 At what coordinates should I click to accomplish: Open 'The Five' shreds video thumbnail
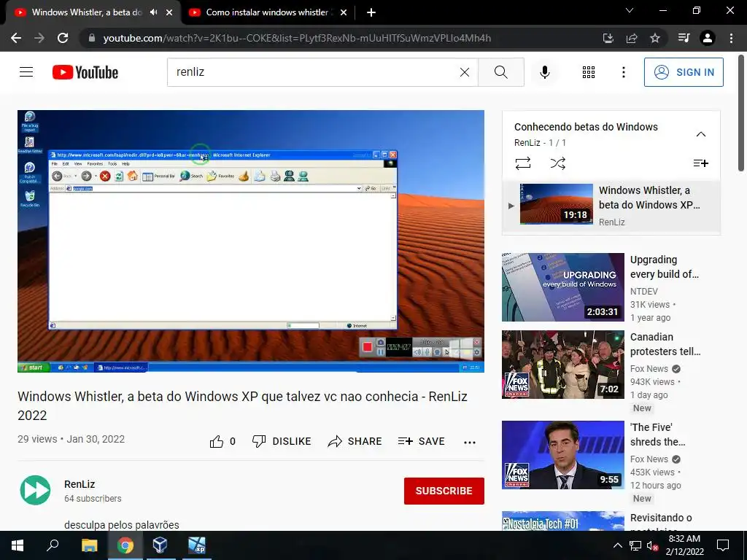563,455
